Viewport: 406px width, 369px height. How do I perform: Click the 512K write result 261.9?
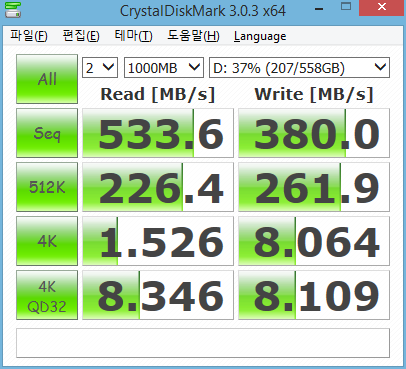(314, 187)
